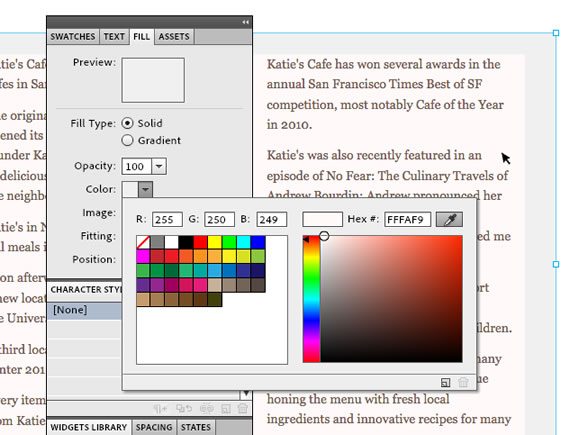
Task: Click inside the red saturation color field
Action: (x=391, y=299)
